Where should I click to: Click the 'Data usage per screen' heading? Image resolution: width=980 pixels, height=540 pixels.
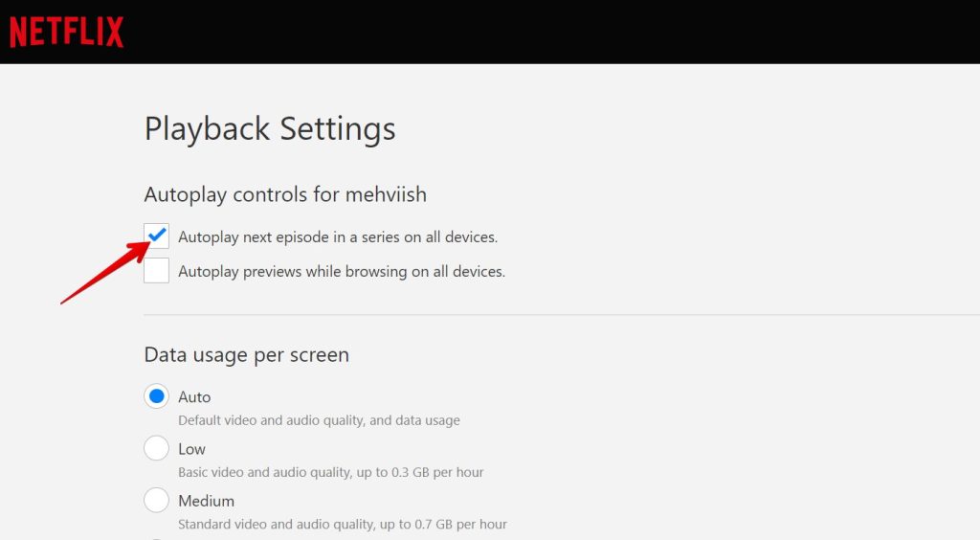[x=246, y=355]
